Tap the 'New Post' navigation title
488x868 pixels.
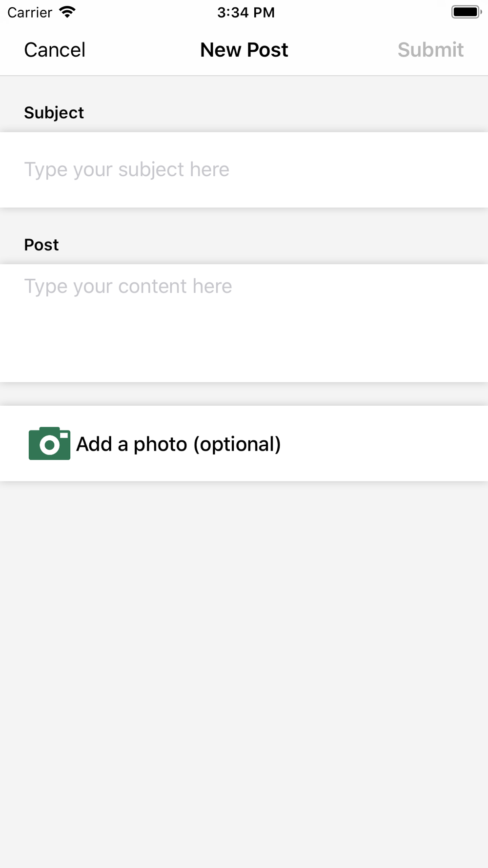coord(244,50)
